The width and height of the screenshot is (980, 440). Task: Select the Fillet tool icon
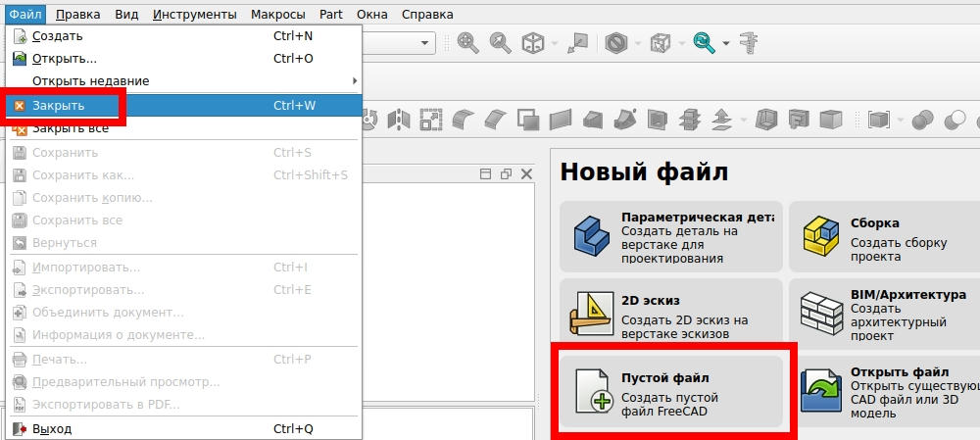464,119
